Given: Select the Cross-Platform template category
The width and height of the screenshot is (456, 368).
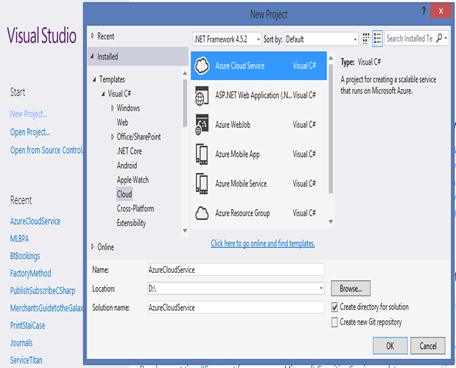Looking at the screenshot, I should pyautogui.click(x=135, y=209).
